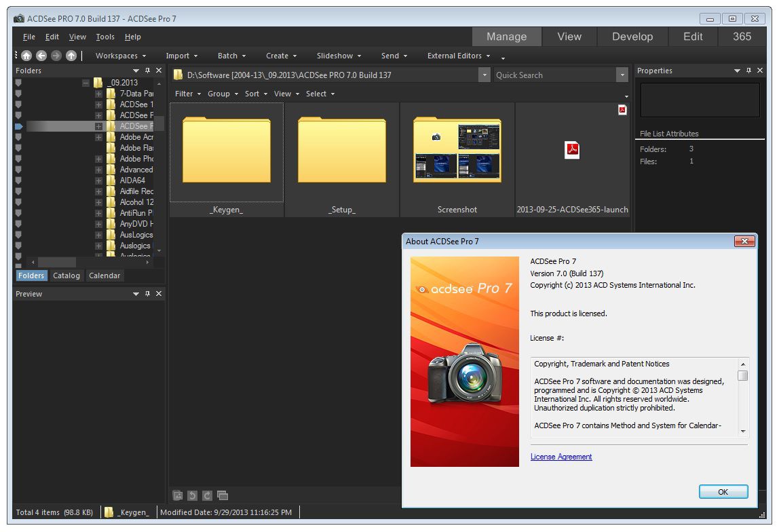Open the Help menu

pyautogui.click(x=132, y=37)
